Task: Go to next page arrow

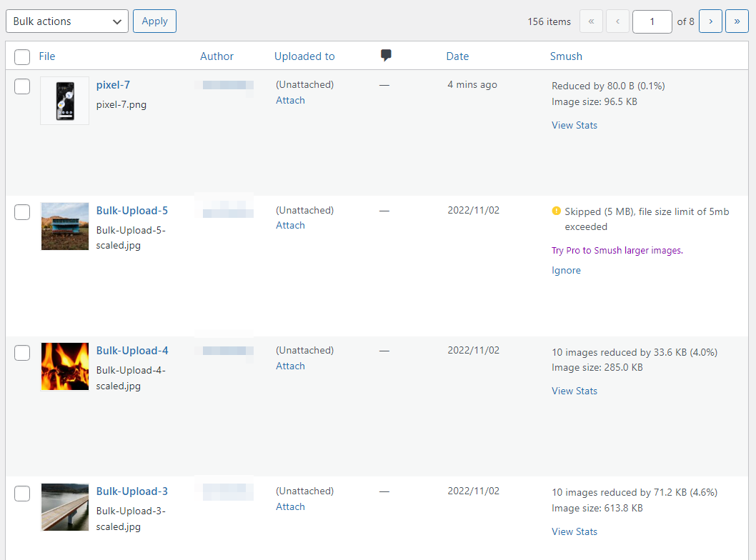Action: tap(710, 21)
